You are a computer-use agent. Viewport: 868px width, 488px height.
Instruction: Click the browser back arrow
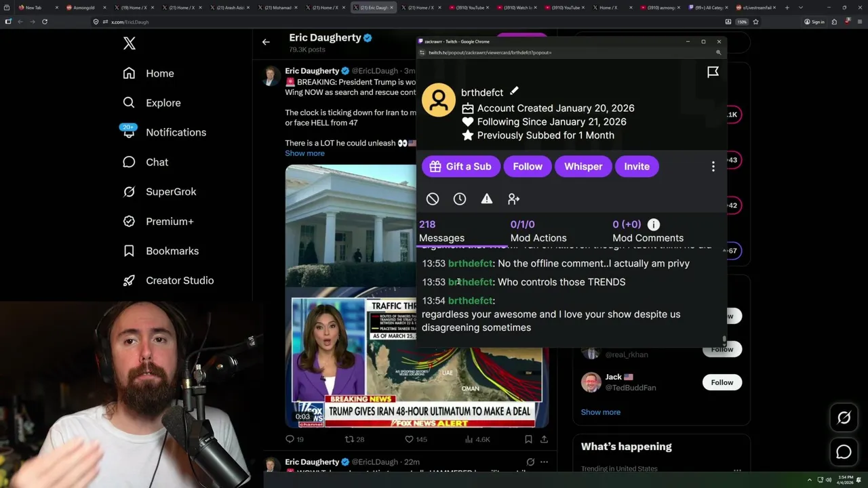(20, 22)
